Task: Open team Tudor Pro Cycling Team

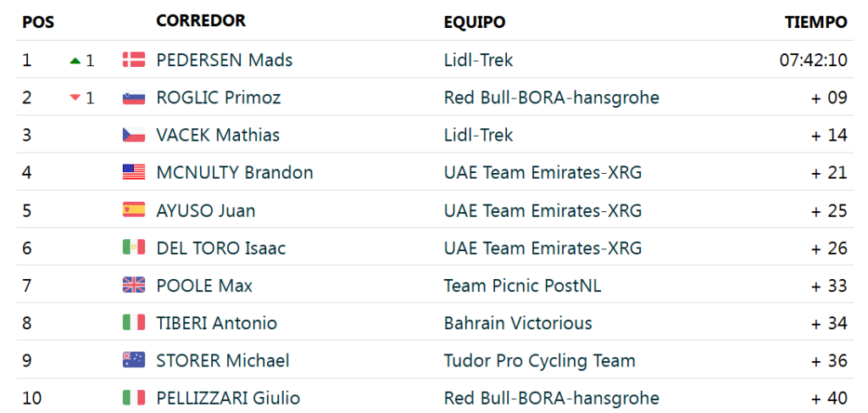Action: coord(540,361)
